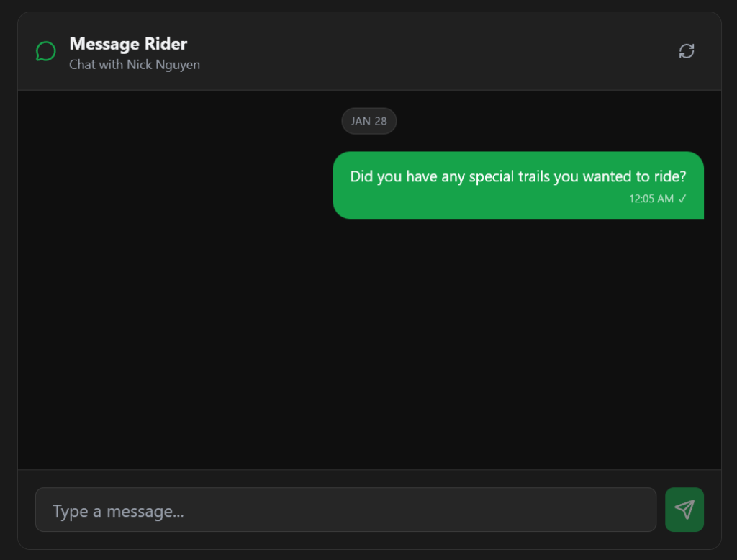The image size is (737, 560).
Task: Refresh the chat with the circular arrows icon
Action: [686, 51]
